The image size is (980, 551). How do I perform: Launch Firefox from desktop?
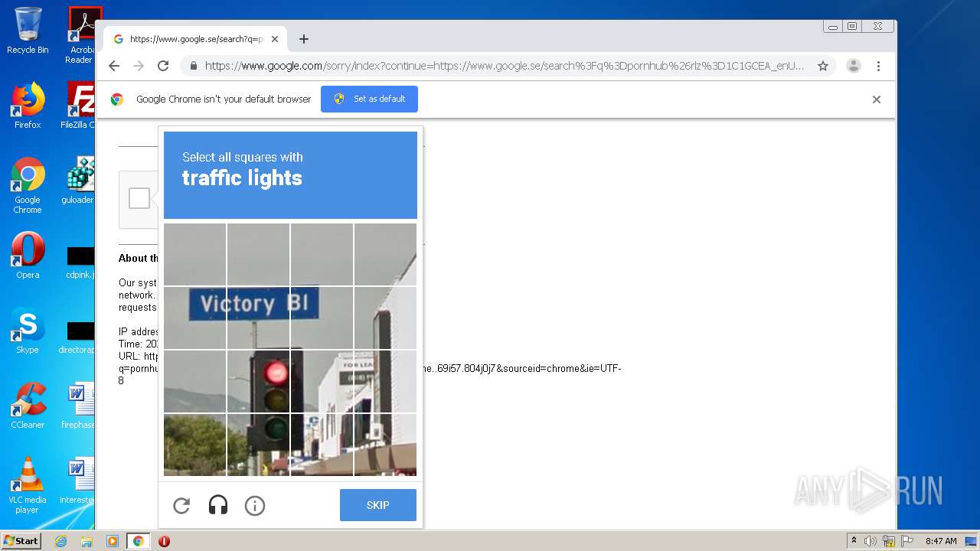point(28,106)
